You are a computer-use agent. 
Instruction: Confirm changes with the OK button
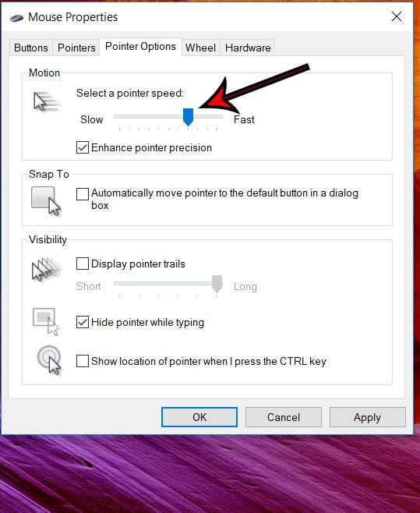point(199,417)
